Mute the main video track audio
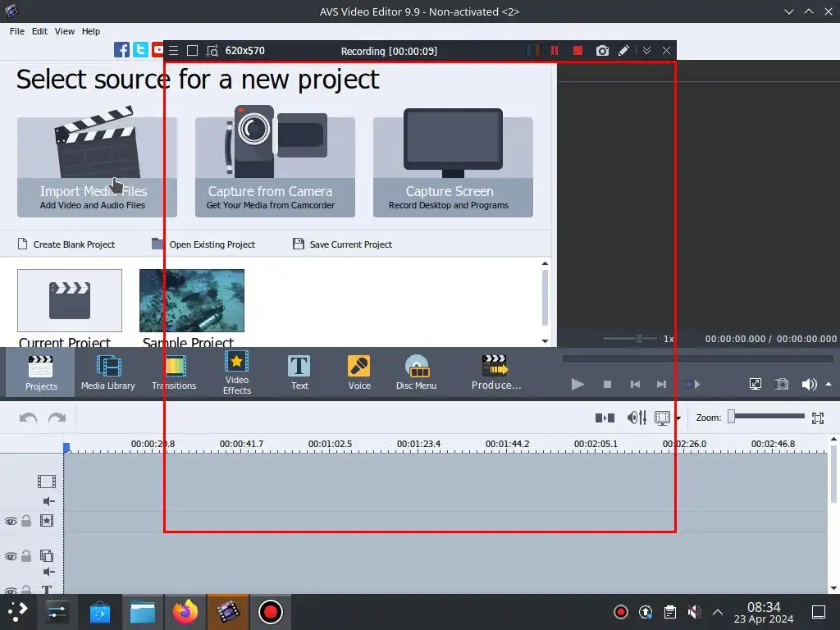 click(x=48, y=501)
